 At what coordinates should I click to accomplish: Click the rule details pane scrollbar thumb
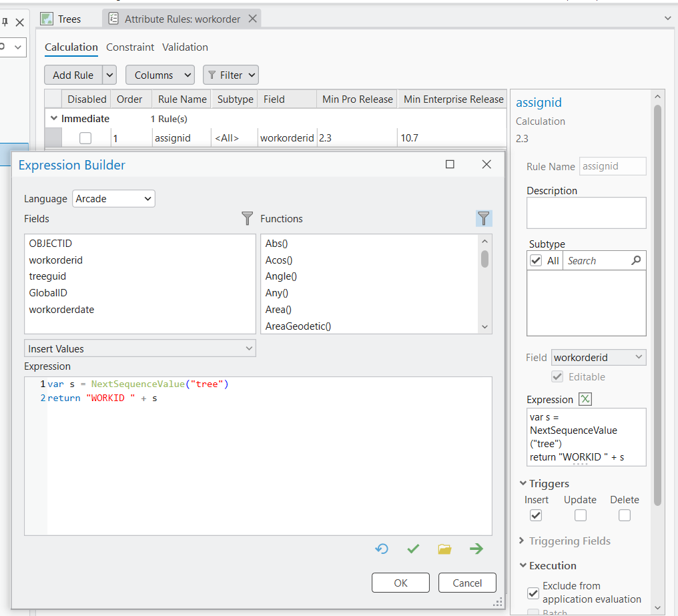657,305
